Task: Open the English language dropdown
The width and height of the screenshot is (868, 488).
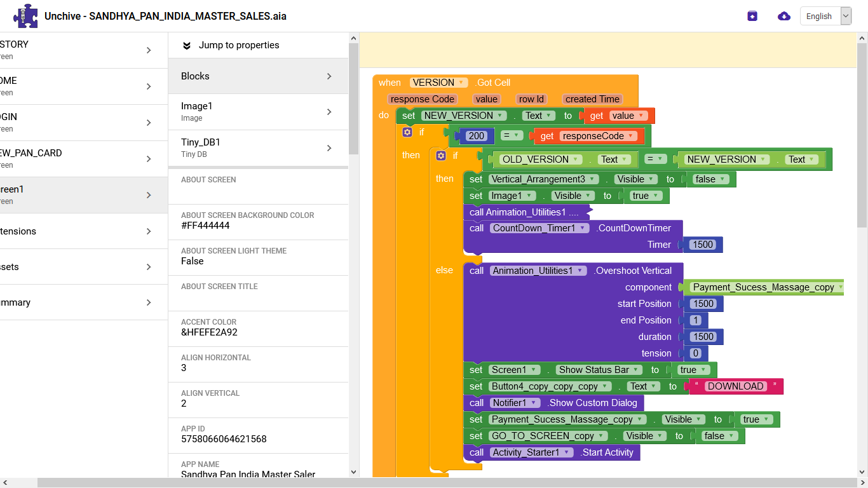Action: (x=825, y=17)
